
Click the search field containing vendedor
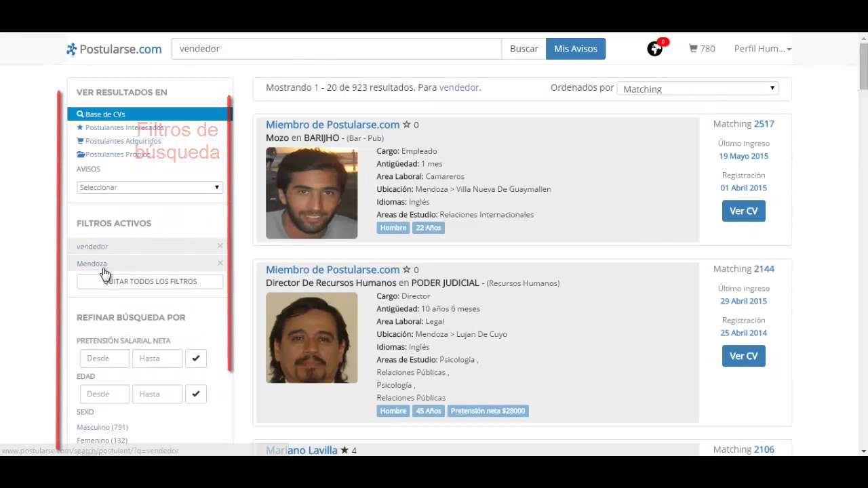coord(336,49)
